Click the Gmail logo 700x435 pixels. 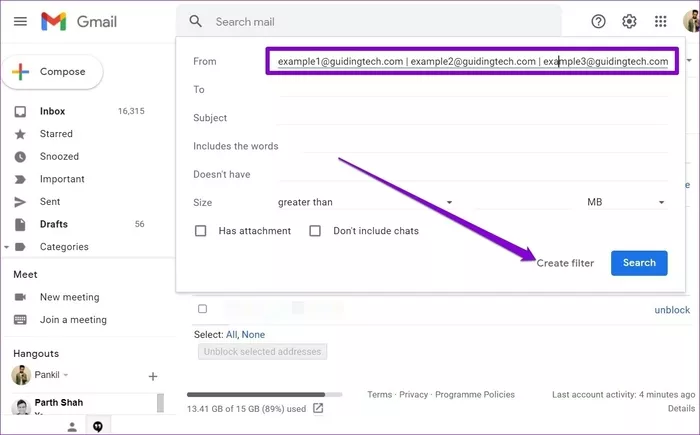coord(79,21)
